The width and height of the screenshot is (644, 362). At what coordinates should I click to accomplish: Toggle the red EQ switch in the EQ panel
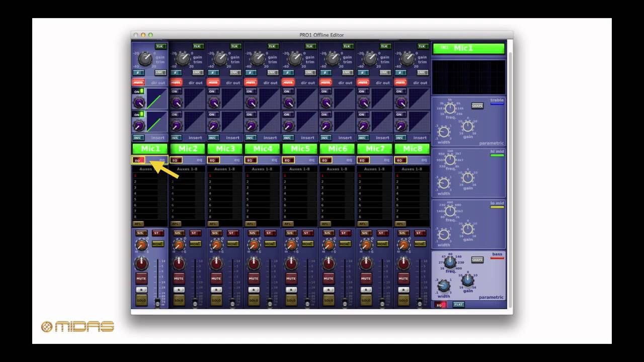pos(440,305)
